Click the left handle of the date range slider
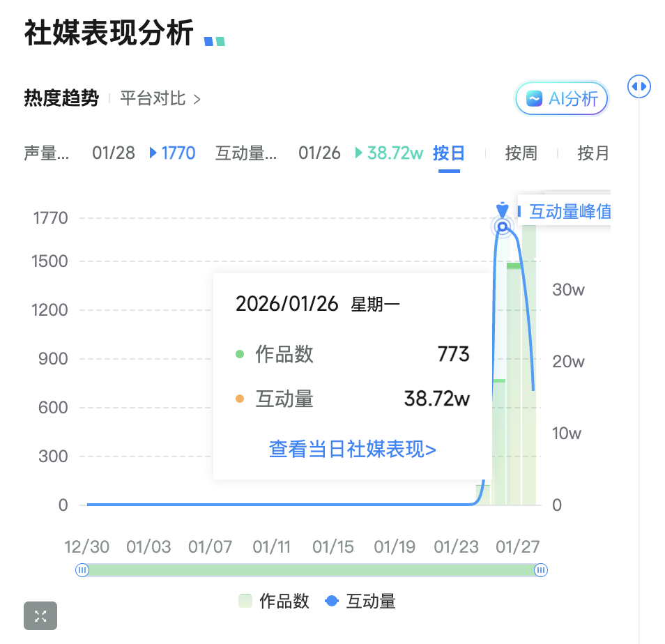This screenshot has height=644, width=665. [x=82, y=570]
